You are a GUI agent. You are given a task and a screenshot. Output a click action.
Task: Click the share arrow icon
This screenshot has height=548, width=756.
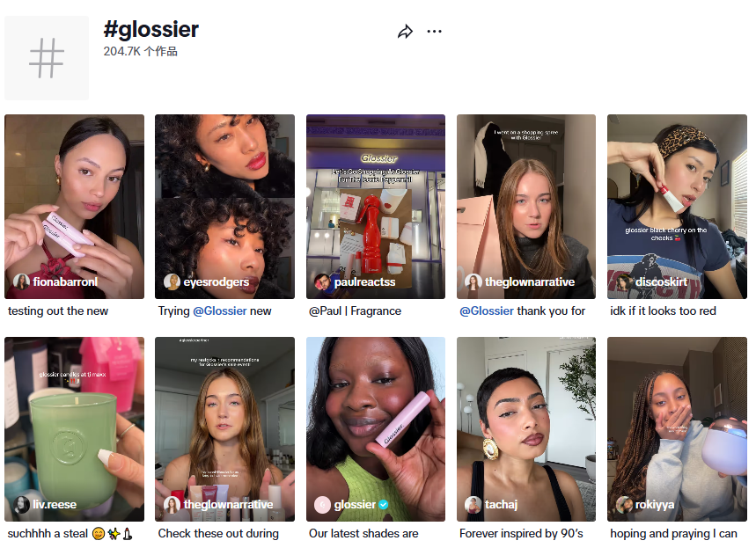click(405, 32)
